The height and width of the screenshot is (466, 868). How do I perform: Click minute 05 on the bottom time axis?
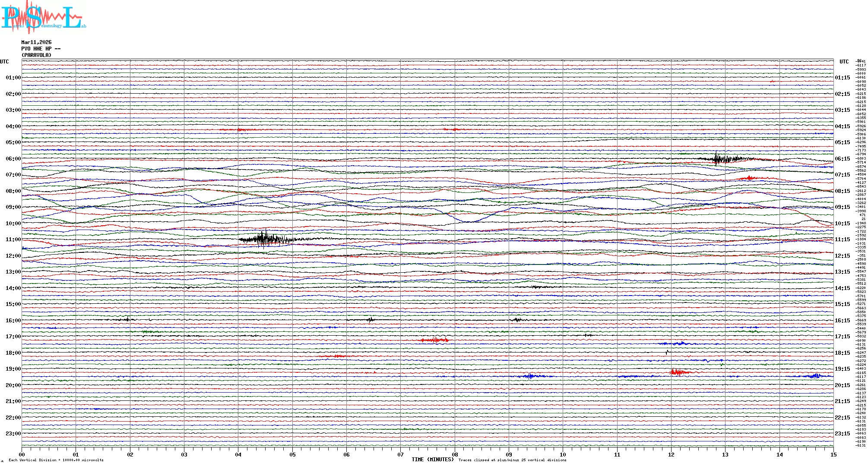(292, 454)
